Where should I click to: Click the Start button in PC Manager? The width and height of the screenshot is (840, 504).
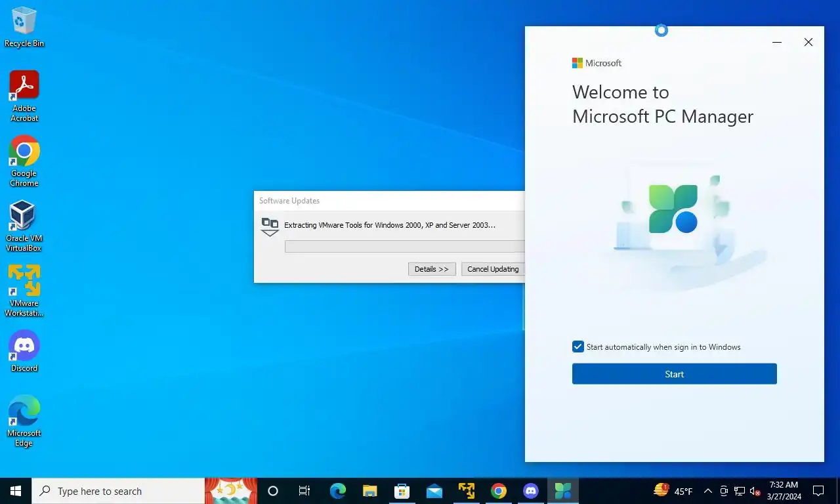(674, 374)
